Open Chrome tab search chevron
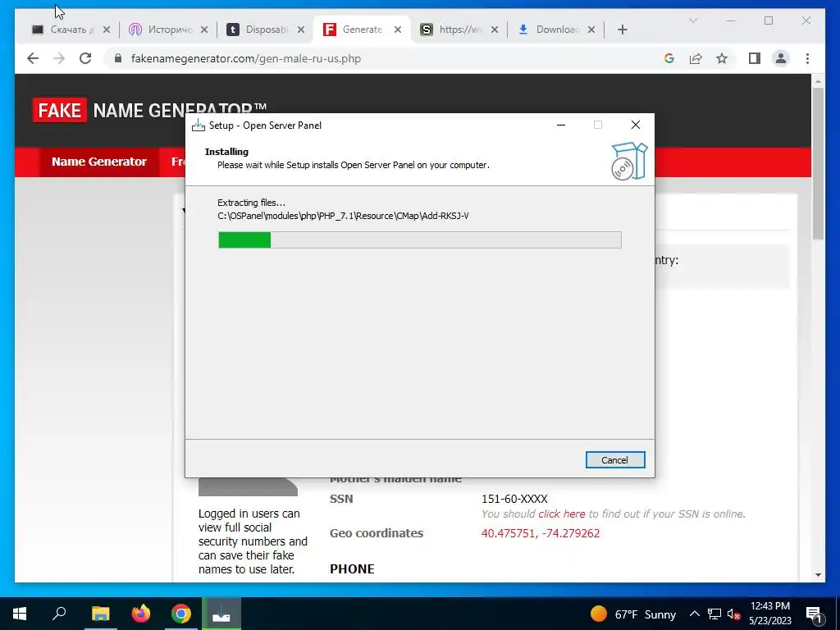 692,21
